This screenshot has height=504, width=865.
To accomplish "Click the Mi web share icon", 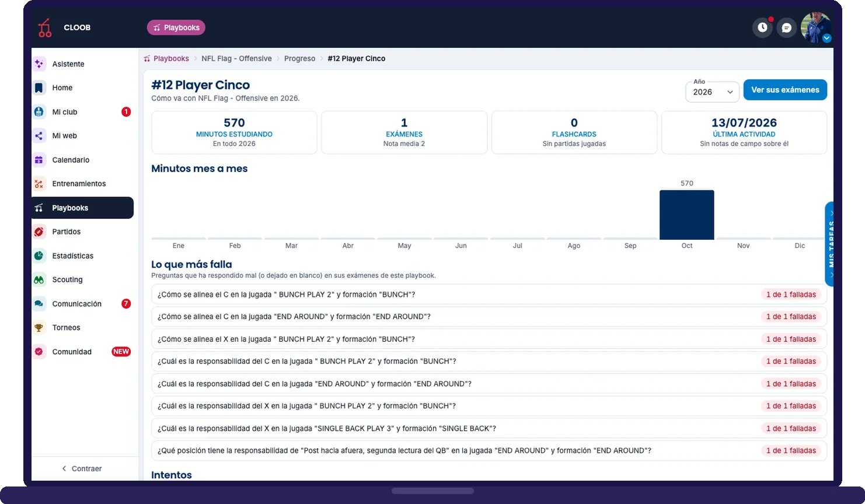I will click(x=39, y=136).
